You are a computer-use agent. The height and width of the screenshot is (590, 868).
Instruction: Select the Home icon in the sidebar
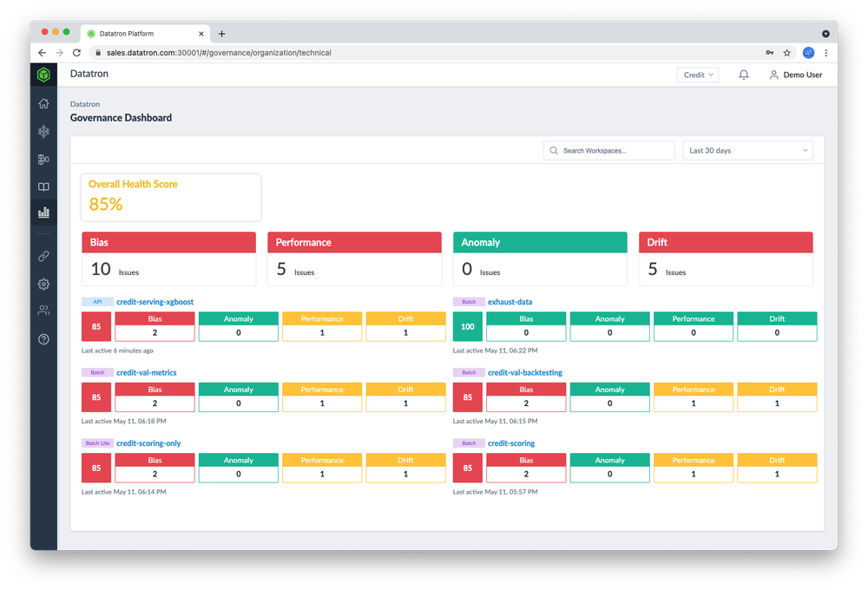point(43,103)
